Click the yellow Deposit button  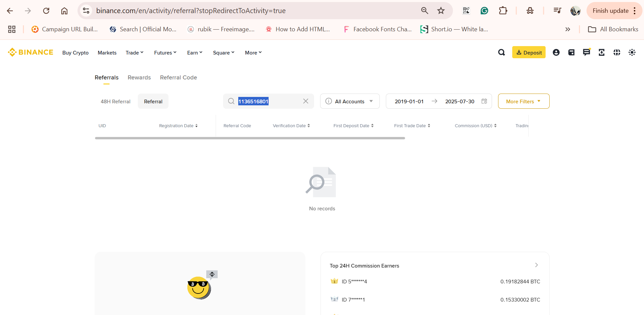[529, 52]
